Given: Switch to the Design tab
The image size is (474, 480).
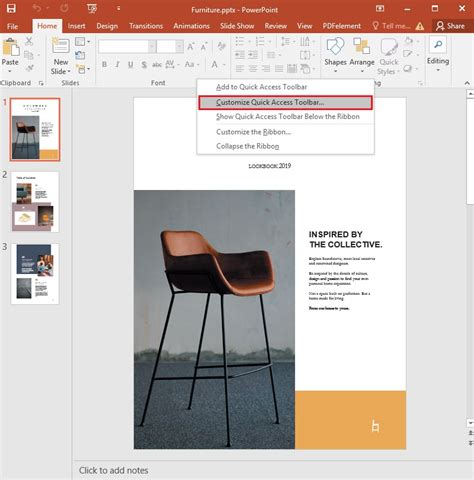Looking at the screenshot, I should click(x=107, y=26).
